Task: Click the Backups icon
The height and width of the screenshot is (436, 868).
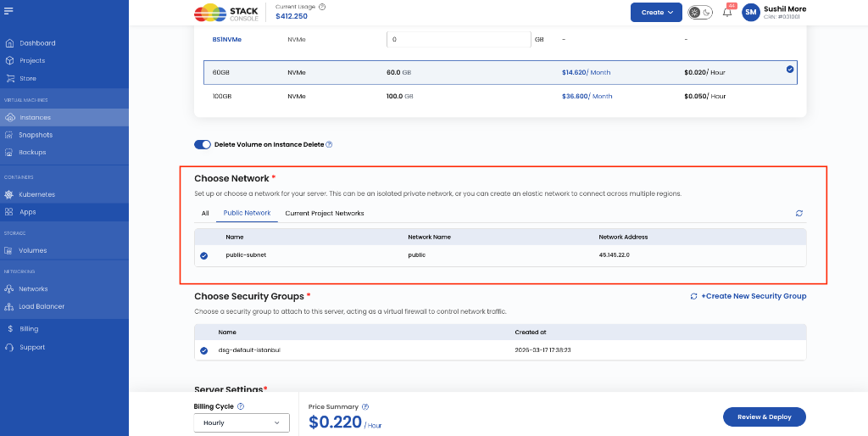Action: (8, 152)
